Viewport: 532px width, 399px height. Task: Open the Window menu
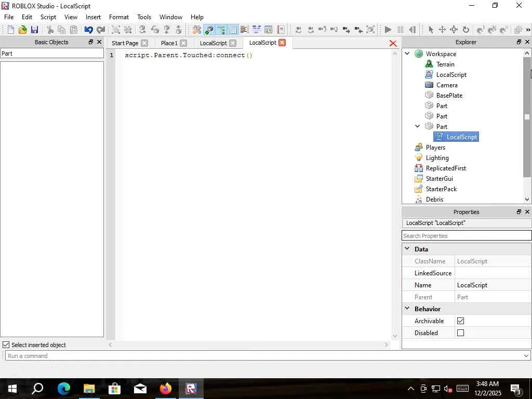(170, 17)
